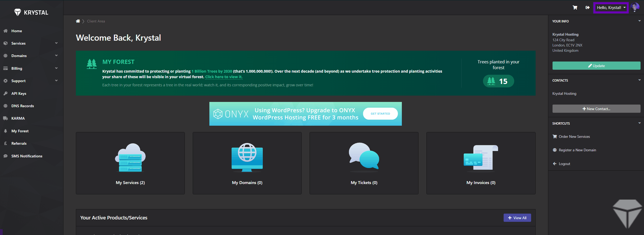The image size is (644, 235).
Task: Expand the Billing sidebar menu
Action: point(31,68)
